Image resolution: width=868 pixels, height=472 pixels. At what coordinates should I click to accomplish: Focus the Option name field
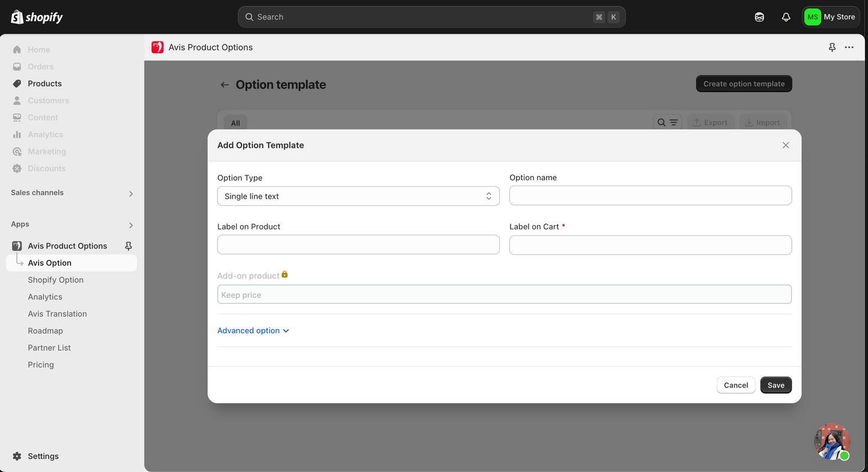click(651, 196)
